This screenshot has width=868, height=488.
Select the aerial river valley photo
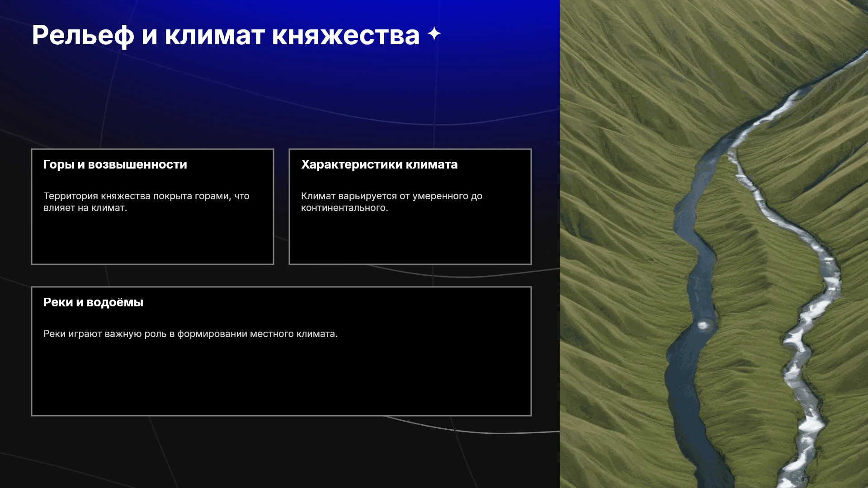714,244
